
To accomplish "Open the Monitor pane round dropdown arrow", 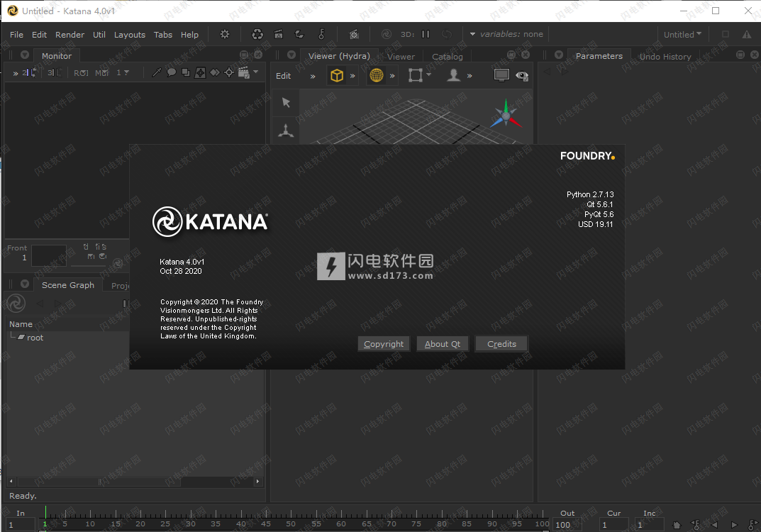I will [x=25, y=55].
